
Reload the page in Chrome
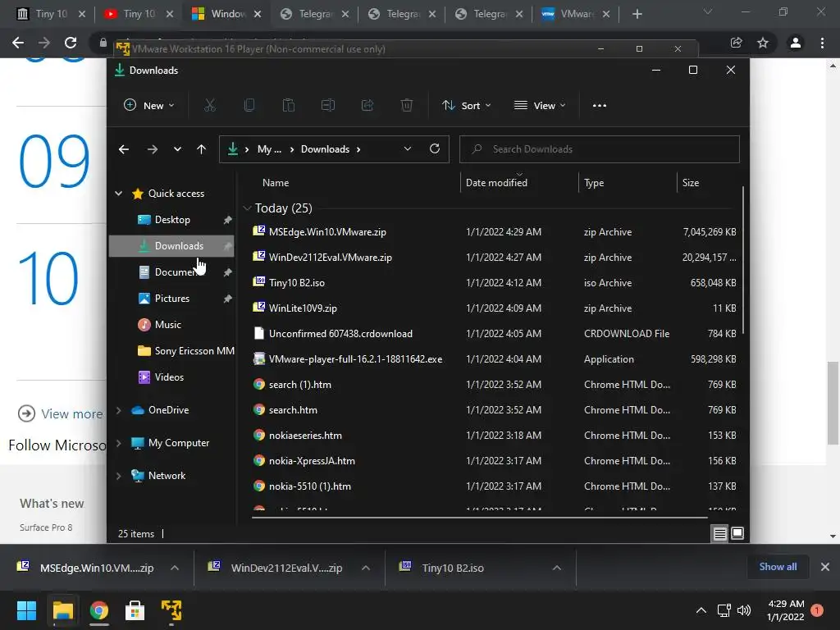(x=71, y=43)
